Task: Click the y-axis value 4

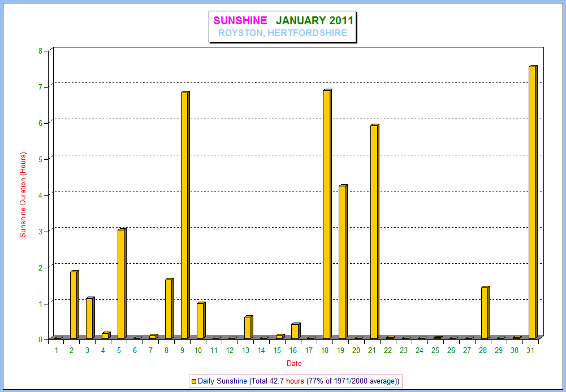Action: [41, 195]
